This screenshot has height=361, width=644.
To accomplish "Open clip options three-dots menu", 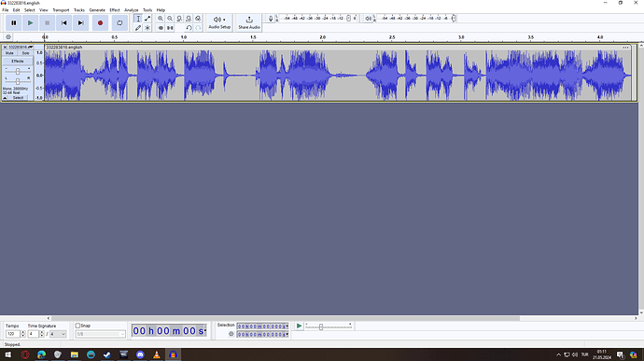I will 625,48.
